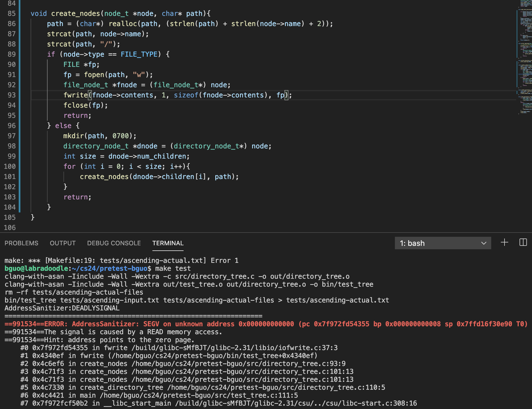
Task: Click line number 93 in the gutter
Action: 11,95
